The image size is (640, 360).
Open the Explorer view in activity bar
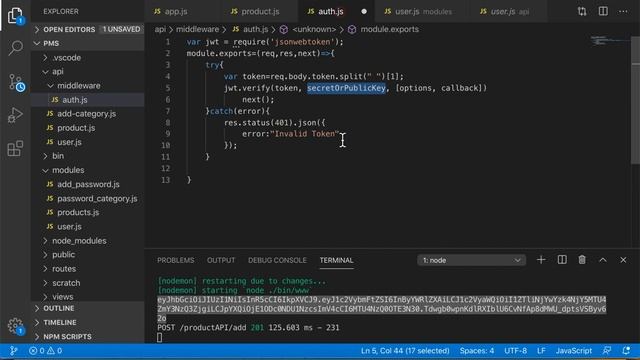[15, 16]
